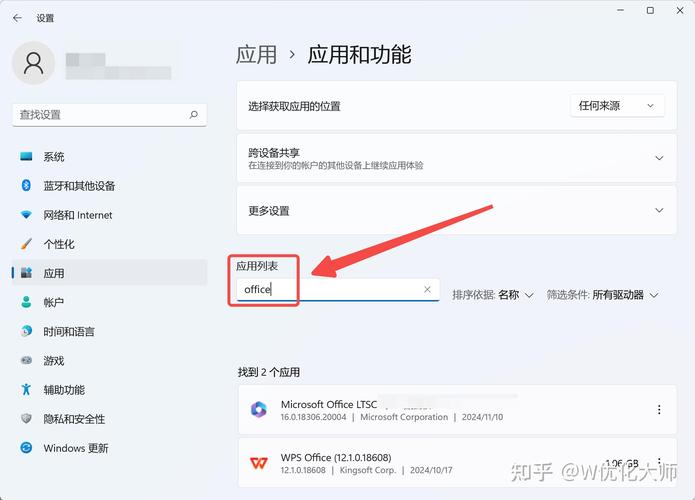The width and height of the screenshot is (695, 500).
Task: Click the accessibility figure icon for 辅助功能
Action: (x=26, y=390)
